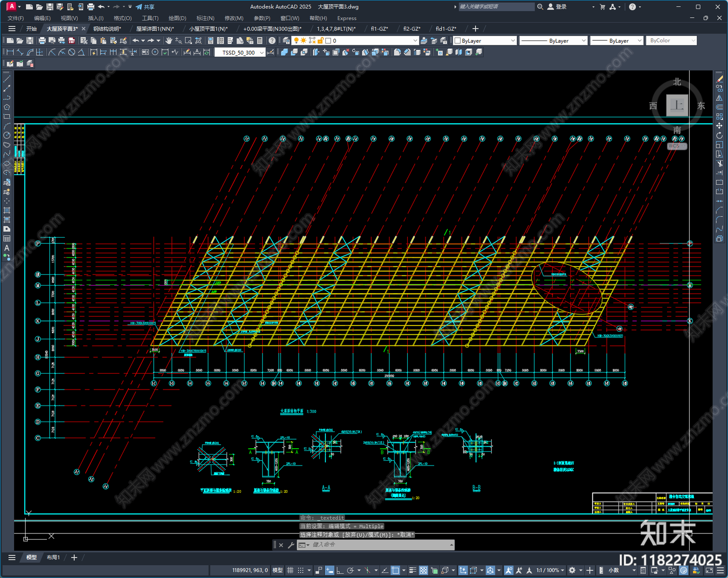Toggle grid display in status bar
Viewport: 728px width, 578px height.
point(290,570)
